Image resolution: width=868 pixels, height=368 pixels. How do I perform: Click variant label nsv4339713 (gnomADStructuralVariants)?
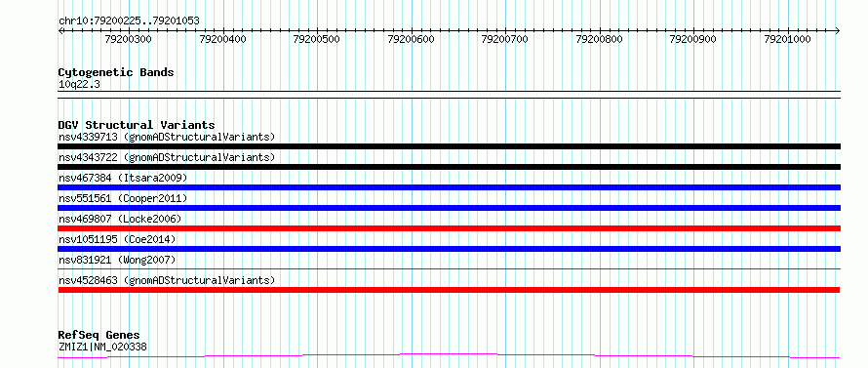(167, 137)
